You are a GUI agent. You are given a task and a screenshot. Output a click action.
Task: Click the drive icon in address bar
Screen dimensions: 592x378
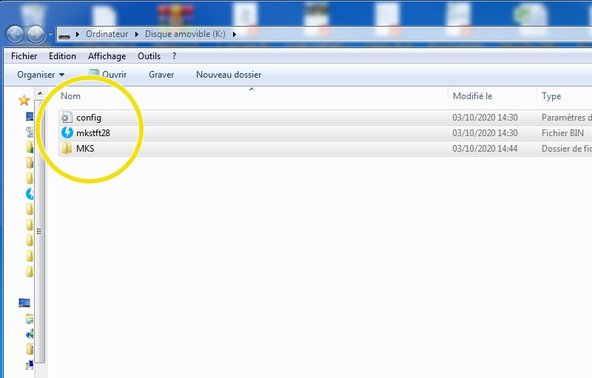tap(65, 35)
